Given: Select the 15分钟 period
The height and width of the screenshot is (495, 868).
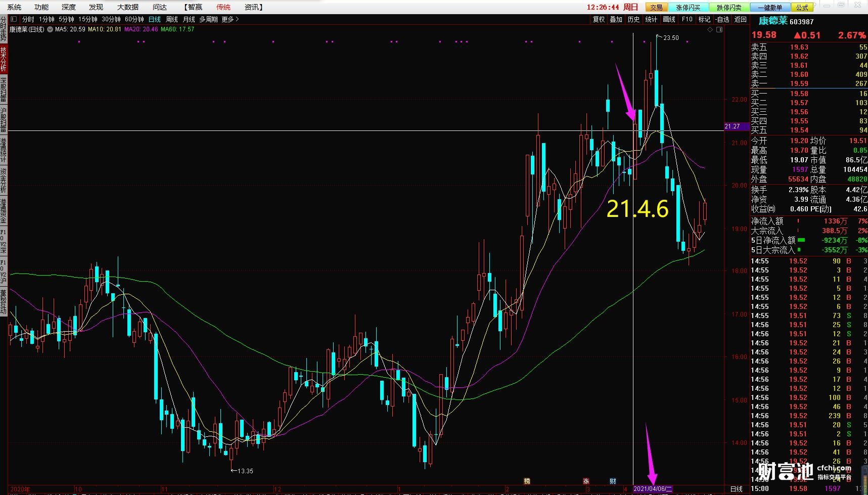Looking at the screenshot, I should [x=88, y=19].
